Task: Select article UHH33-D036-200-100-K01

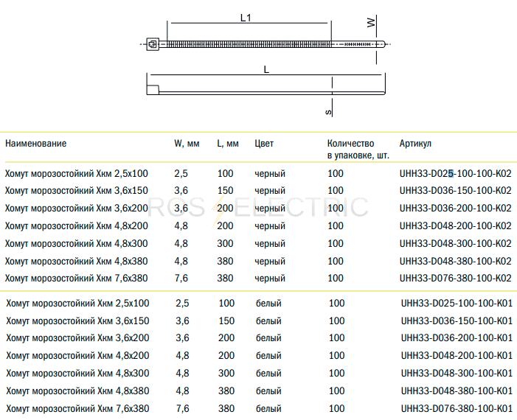Action: pos(457,338)
